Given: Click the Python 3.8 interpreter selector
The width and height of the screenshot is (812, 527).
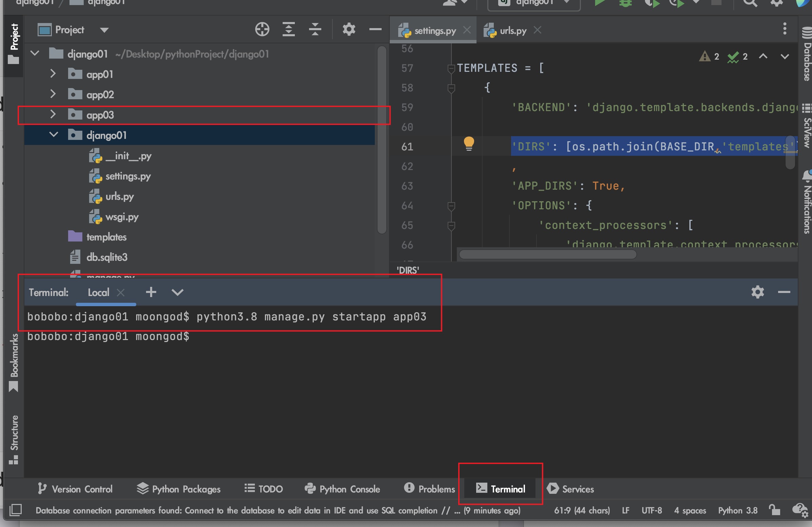Looking at the screenshot, I should coord(738,510).
